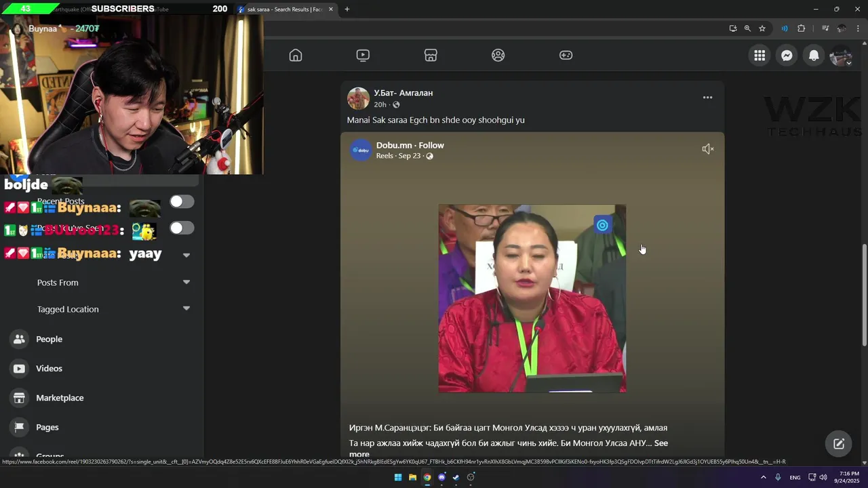Screen dimensions: 868x488
Task: Open Chrome media controls icon
Action: 825,28
